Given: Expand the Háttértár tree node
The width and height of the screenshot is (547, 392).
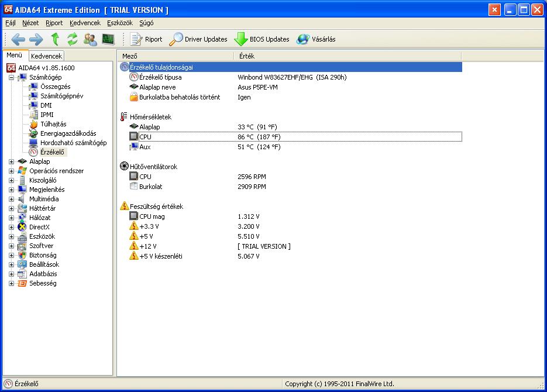Looking at the screenshot, I should coord(12,208).
